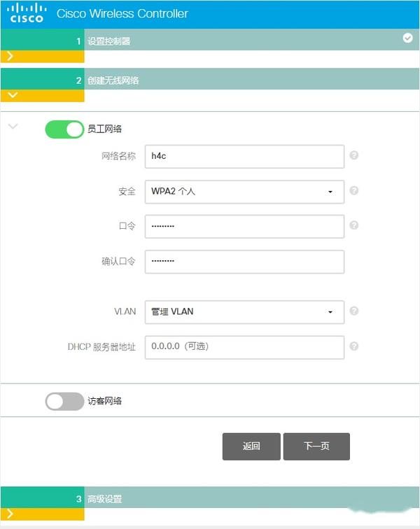Open the 管理 VLAN dropdown
The height and width of the screenshot is (529, 420).
tap(244, 312)
